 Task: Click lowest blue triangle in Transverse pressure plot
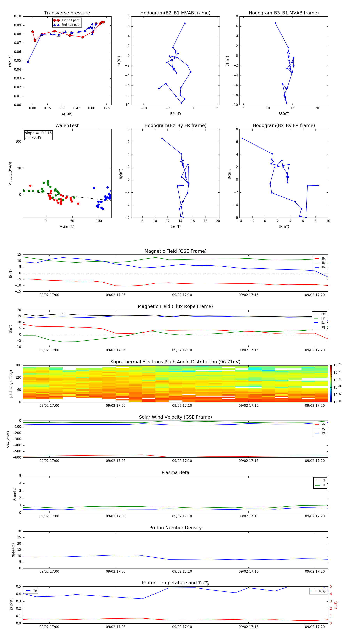click(28, 61)
